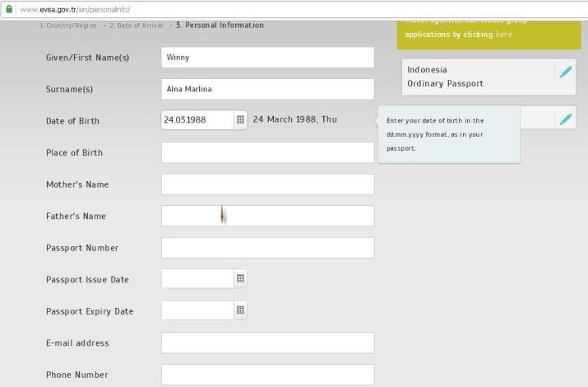Image resolution: width=588 pixels, height=387 pixels.
Task: Click the Passport Expiry Date text field
Action: (197, 310)
